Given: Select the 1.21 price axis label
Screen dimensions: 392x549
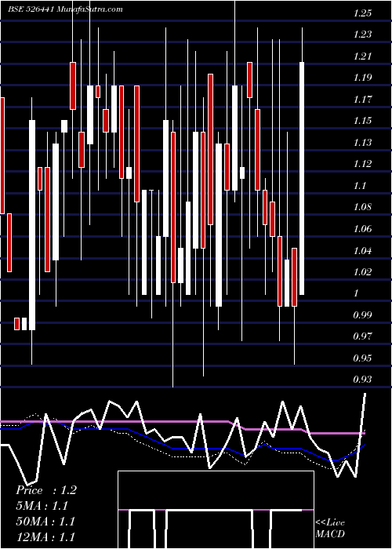Looking at the screenshot, I should (x=362, y=56).
